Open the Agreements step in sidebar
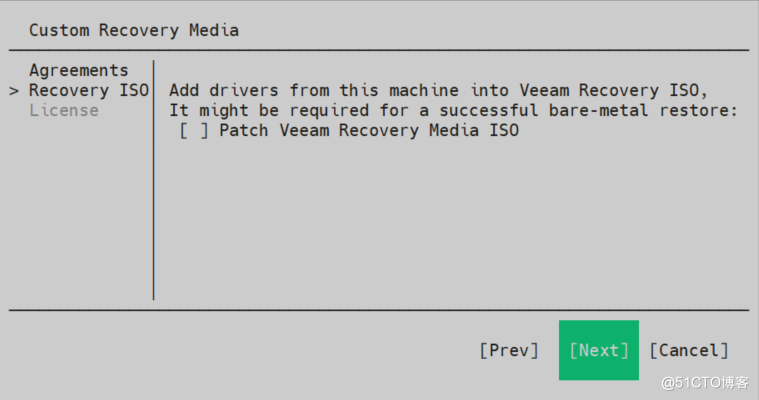 78,70
